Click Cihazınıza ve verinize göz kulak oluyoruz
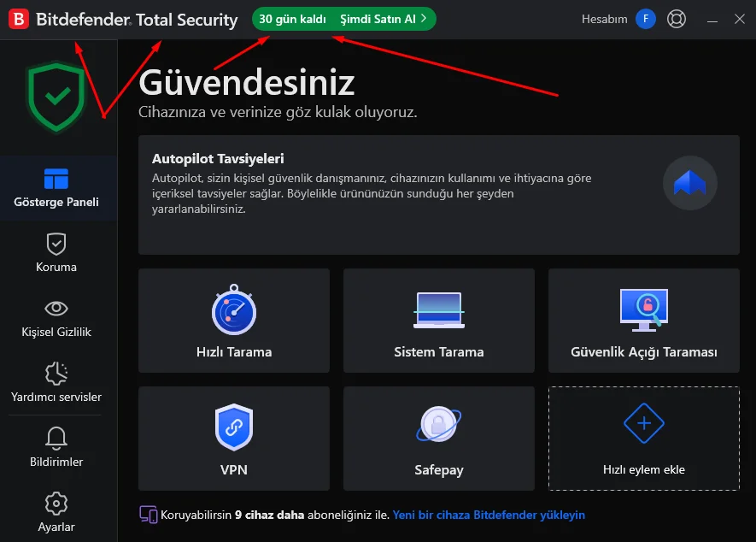 pos(278,112)
